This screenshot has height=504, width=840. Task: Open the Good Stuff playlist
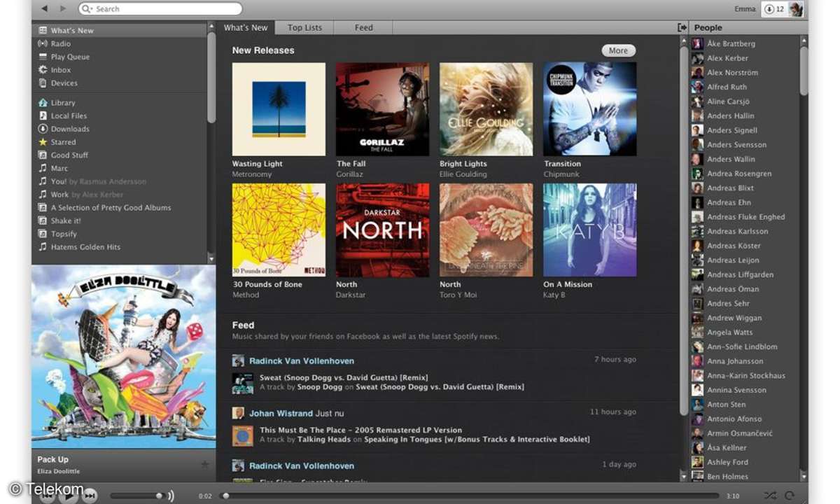(x=119, y=155)
